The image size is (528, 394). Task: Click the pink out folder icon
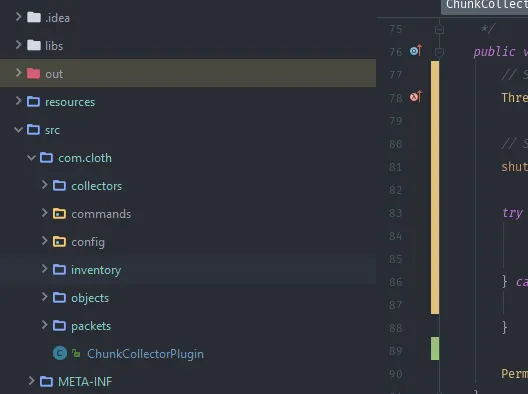point(33,73)
